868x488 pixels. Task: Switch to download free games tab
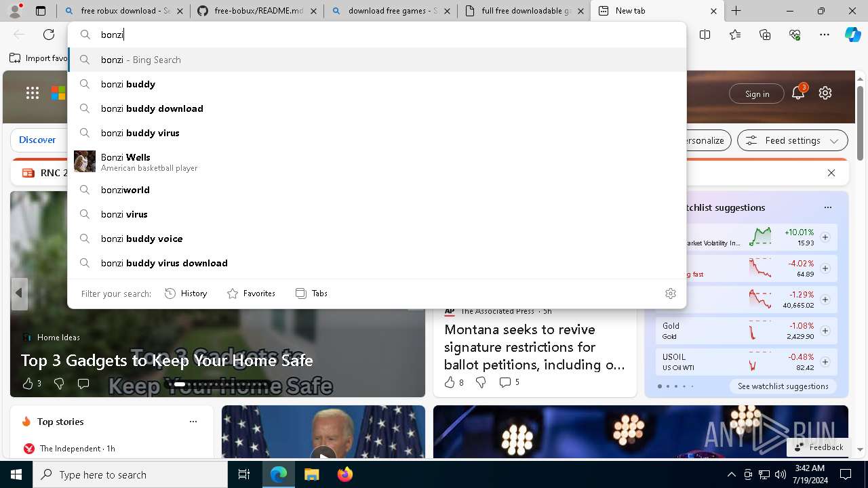coord(391,11)
